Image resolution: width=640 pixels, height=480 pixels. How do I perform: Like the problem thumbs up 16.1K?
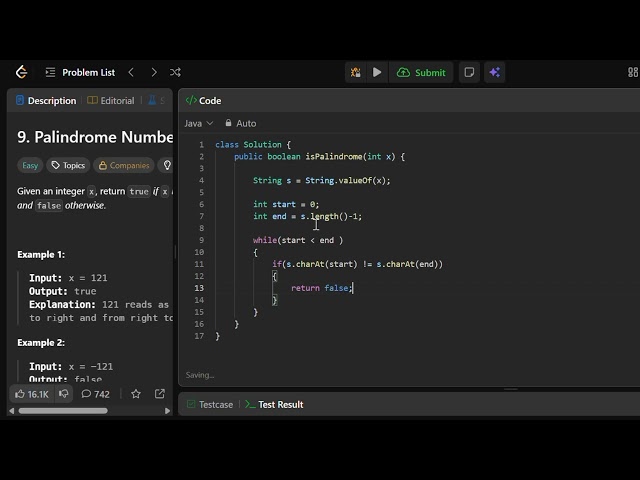tap(32, 394)
